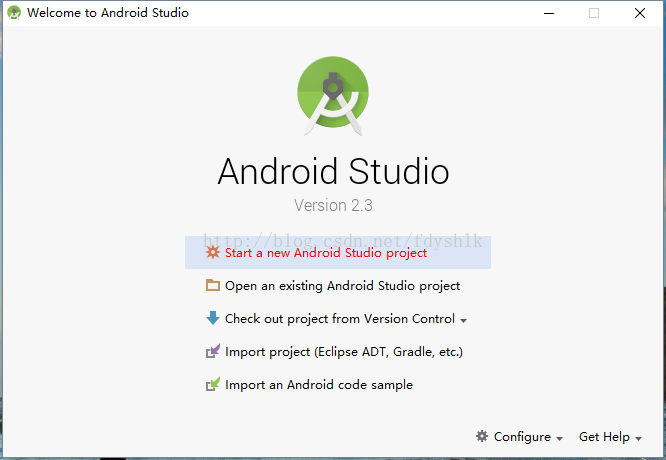
Task: Click the red starburst new project icon
Action: point(212,252)
